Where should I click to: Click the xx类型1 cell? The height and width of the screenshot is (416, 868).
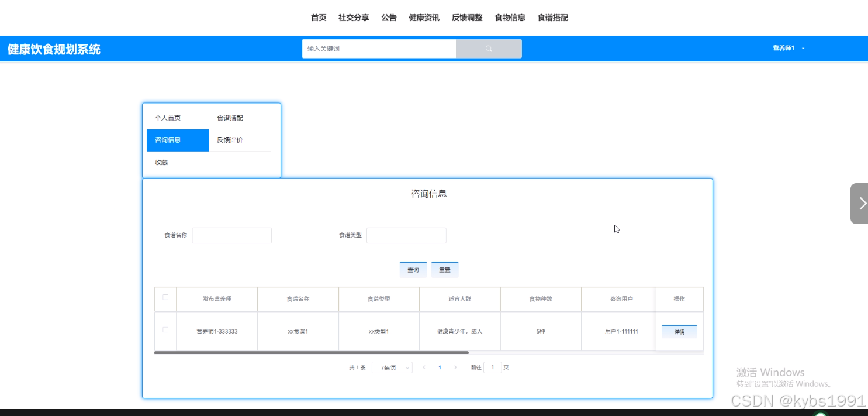tap(379, 331)
